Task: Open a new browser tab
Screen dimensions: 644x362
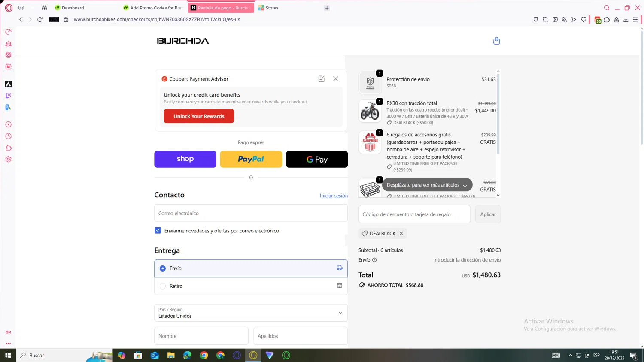Action: click(x=327, y=8)
